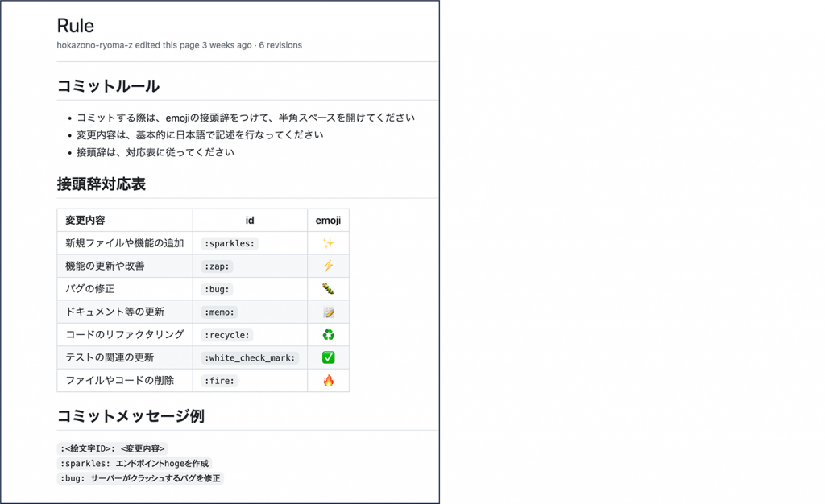The width and height of the screenshot is (825, 504).
Task: Click the memo notepad emoji
Action: 328,312
